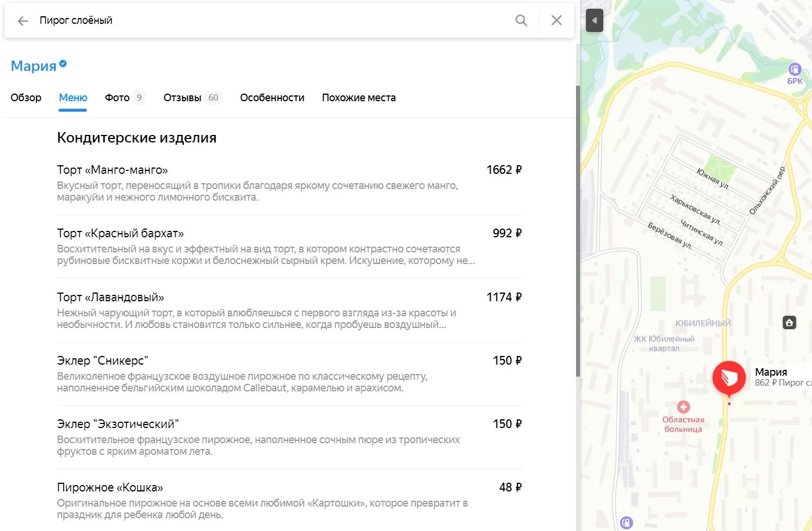Click the Областная больница hospital icon
The height and width of the screenshot is (531, 812).
click(684, 407)
